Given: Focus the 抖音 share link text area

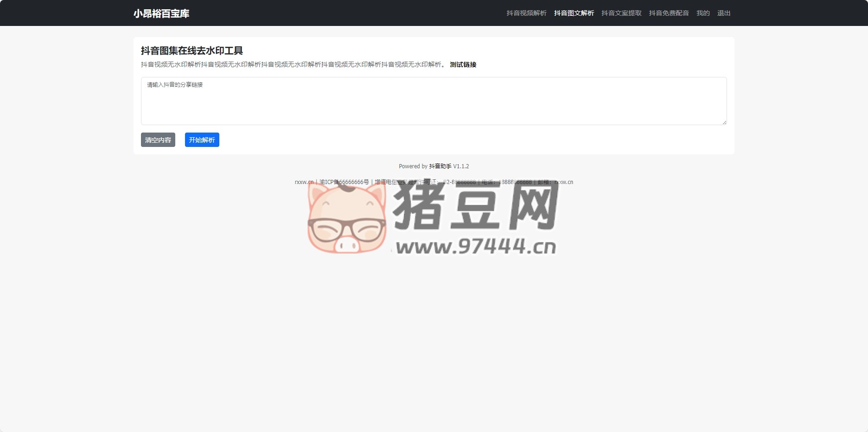Looking at the screenshot, I should (434, 101).
